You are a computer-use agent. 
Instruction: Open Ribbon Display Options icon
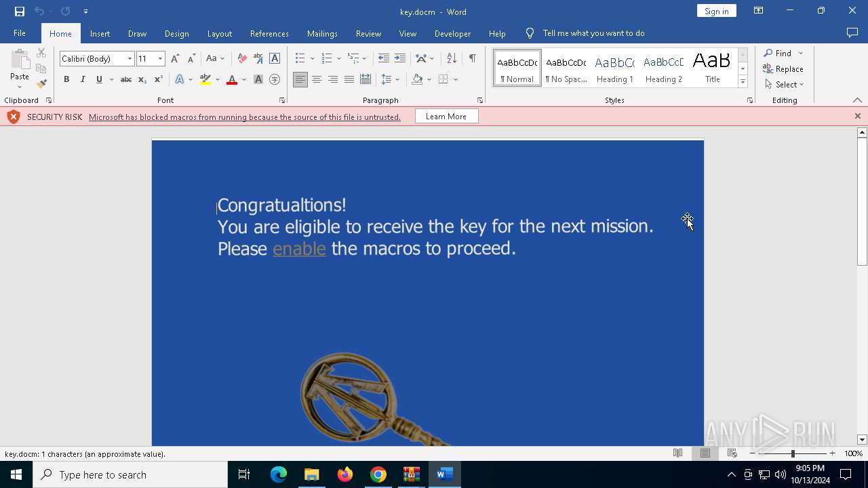tap(758, 11)
